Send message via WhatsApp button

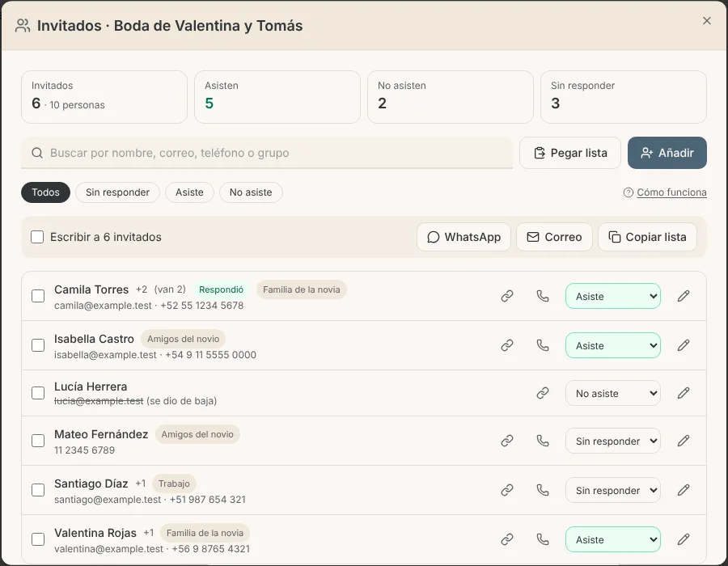pos(463,237)
